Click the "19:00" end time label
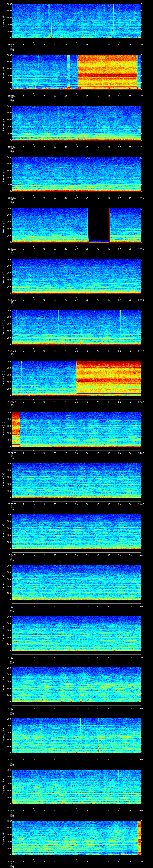This screenshot has width=153, height=868. (x=141, y=249)
